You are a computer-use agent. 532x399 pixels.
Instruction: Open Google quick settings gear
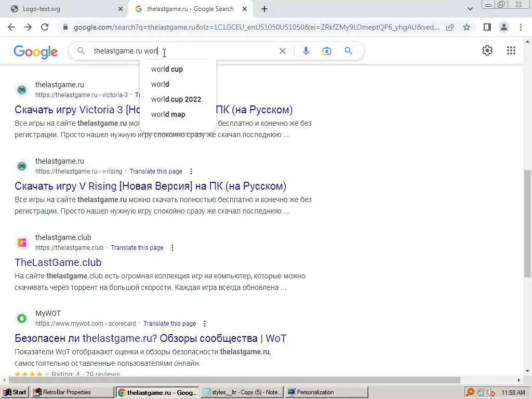pyautogui.click(x=487, y=50)
